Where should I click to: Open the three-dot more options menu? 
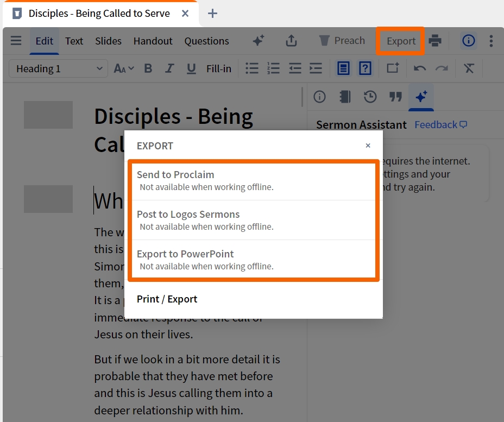pyautogui.click(x=491, y=41)
